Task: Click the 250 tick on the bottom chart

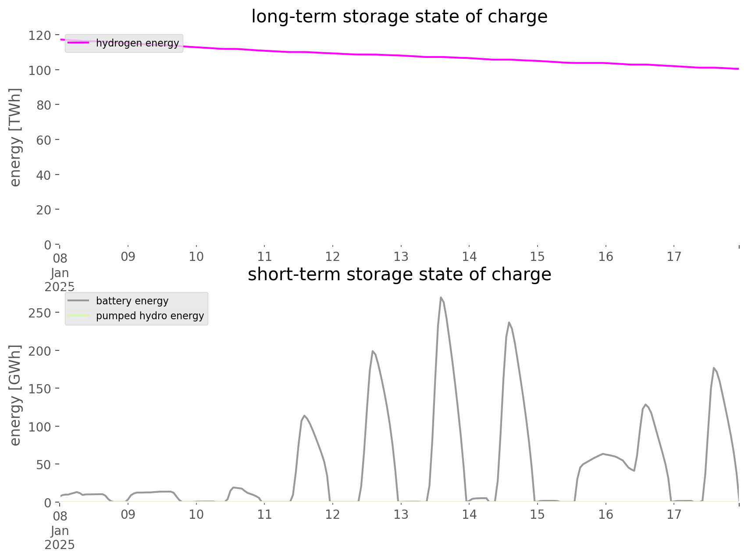Action: [x=40, y=313]
